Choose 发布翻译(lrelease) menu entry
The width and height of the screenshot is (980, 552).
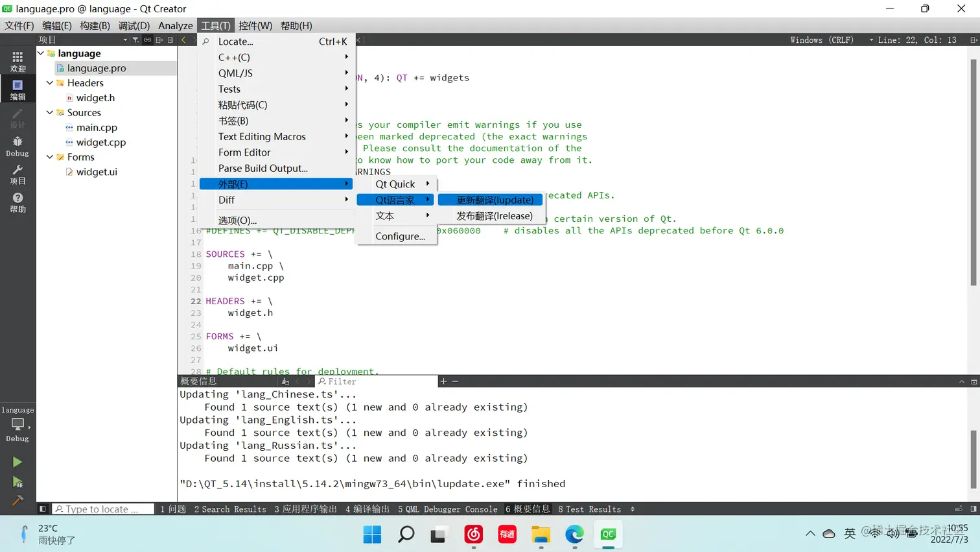coord(491,216)
